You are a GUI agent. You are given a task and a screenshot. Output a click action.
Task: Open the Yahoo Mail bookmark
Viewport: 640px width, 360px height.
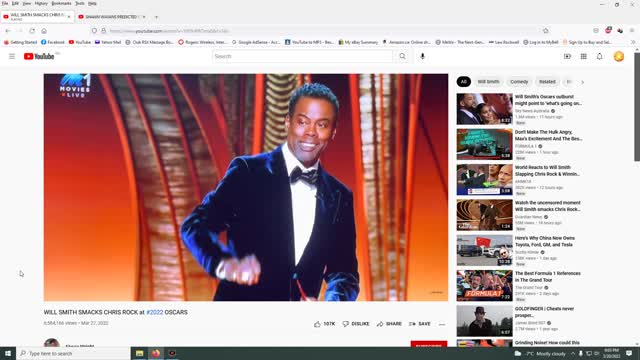pyautogui.click(x=108, y=42)
